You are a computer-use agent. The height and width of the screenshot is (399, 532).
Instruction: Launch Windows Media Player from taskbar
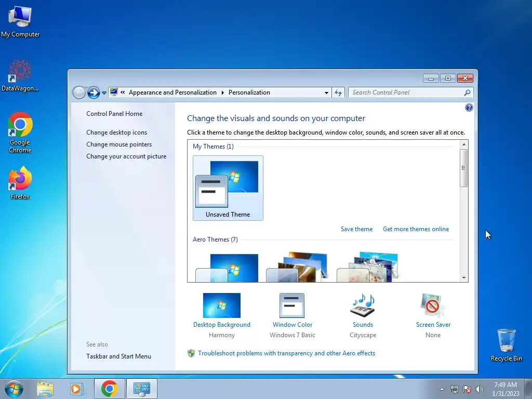point(77,389)
